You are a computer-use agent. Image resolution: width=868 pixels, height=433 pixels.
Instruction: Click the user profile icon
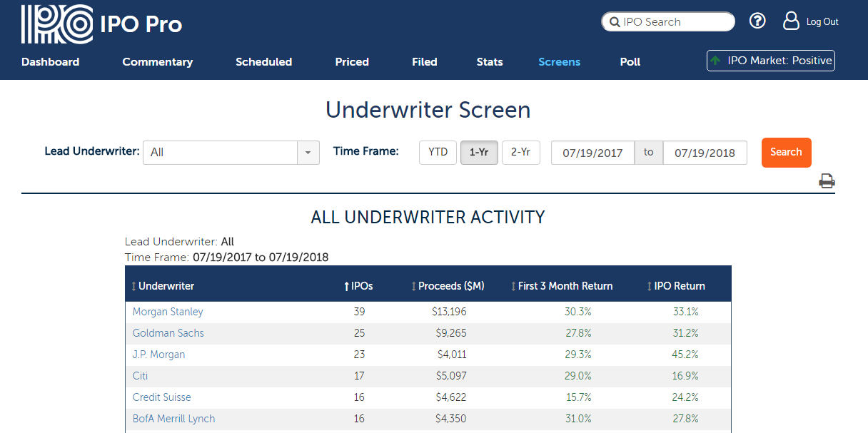click(x=791, y=21)
